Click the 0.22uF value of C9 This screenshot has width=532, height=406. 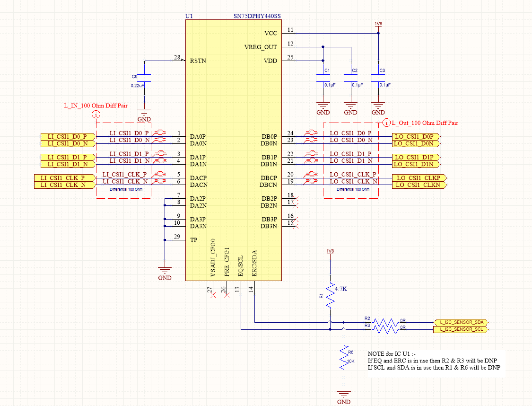(138, 86)
